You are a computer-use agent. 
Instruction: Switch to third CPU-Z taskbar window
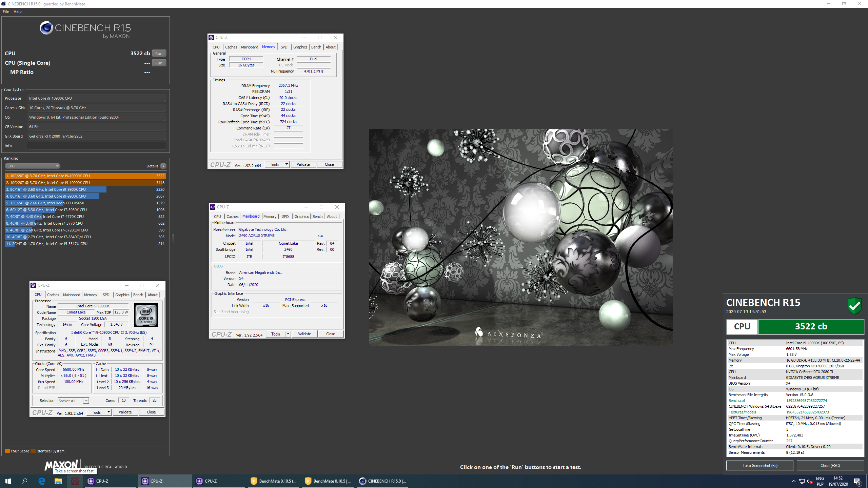point(219,481)
